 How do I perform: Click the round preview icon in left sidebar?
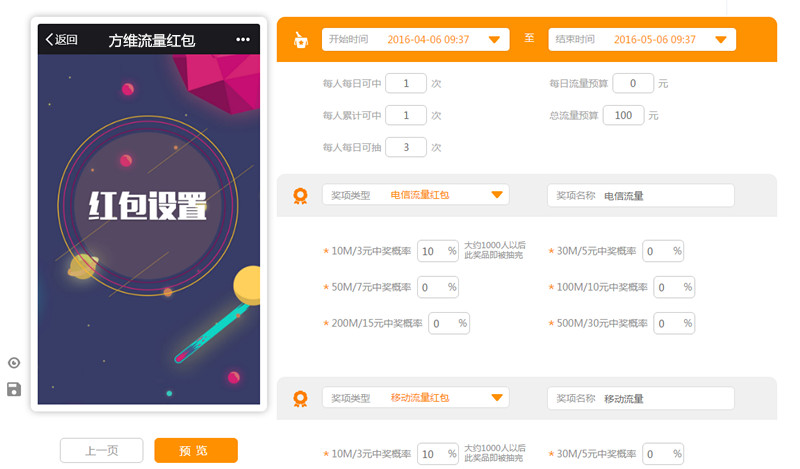pos(14,363)
